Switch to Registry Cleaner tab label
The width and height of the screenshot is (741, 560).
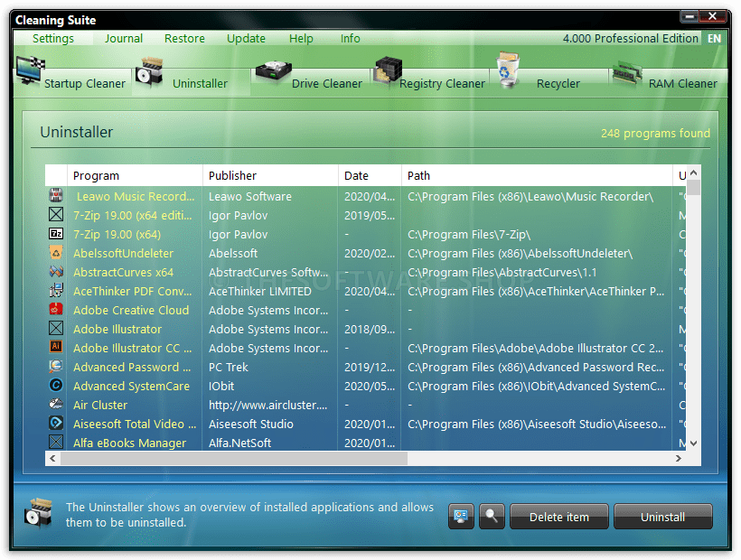tap(442, 84)
